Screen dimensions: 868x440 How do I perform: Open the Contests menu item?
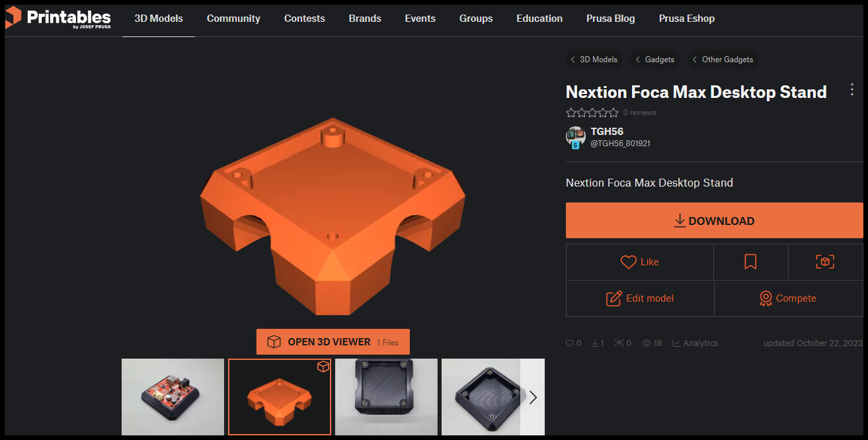coord(304,19)
